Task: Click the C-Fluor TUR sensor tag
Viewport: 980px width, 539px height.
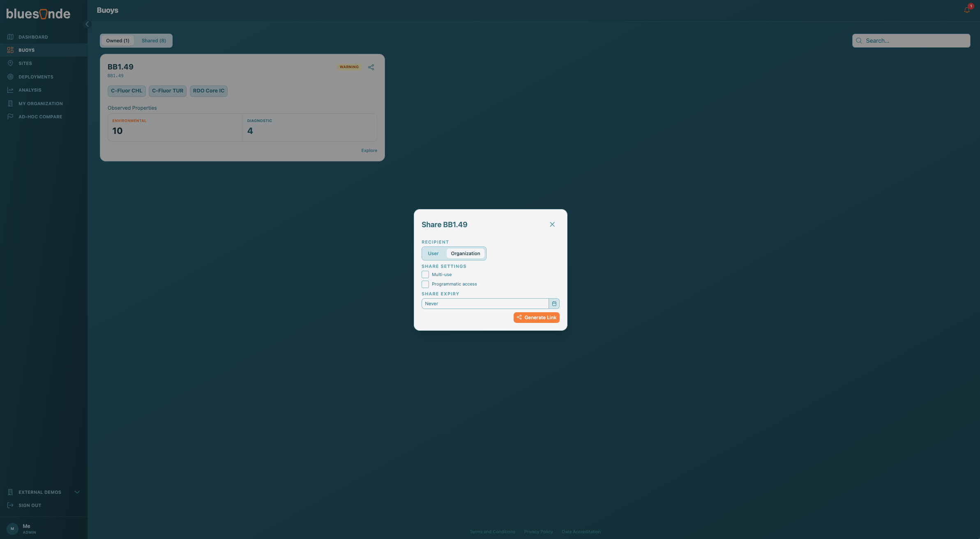Action: coord(168,91)
